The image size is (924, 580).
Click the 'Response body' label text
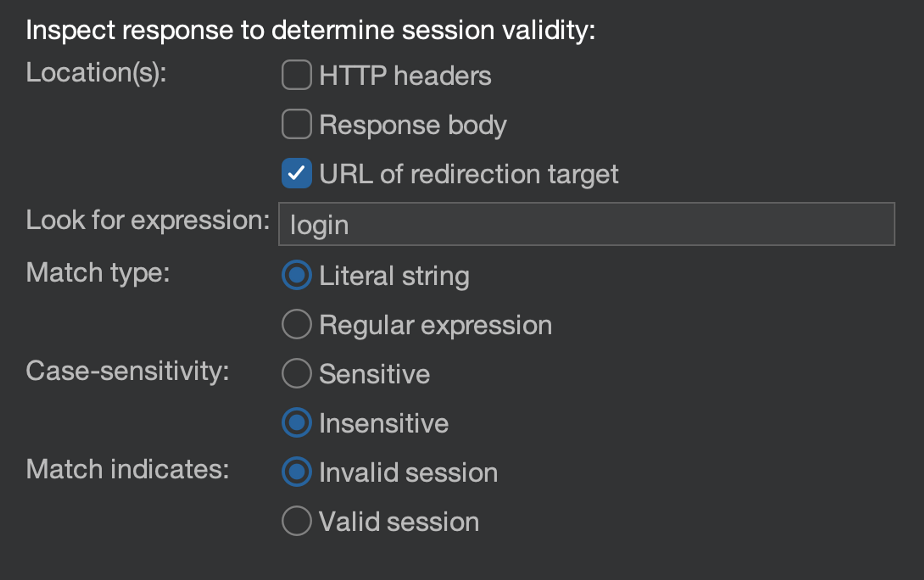pos(413,125)
